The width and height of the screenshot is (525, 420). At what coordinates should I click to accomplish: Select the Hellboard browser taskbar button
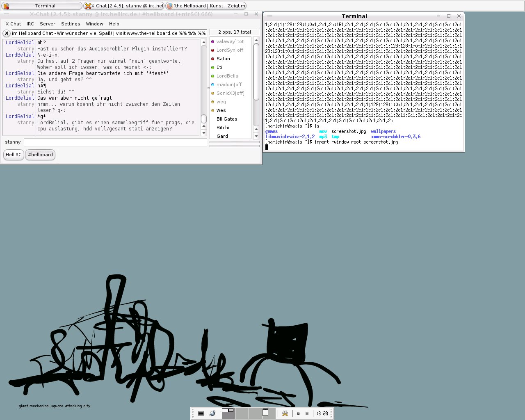tap(206, 6)
